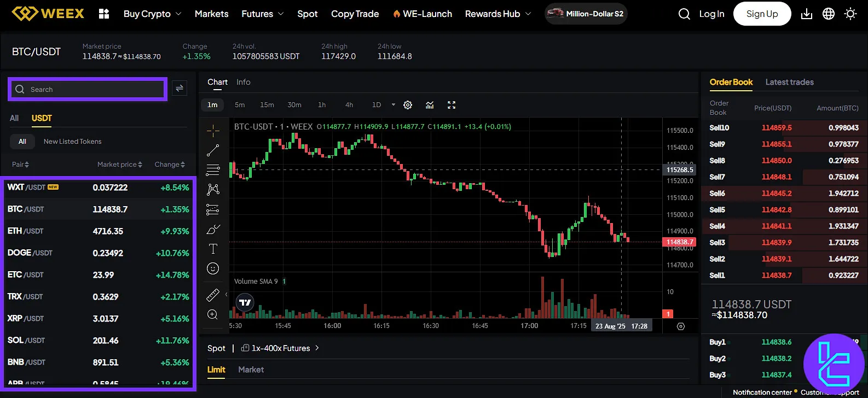Click the chart time axis settings icon
This screenshot has height=398, width=868.
[x=681, y=326]
